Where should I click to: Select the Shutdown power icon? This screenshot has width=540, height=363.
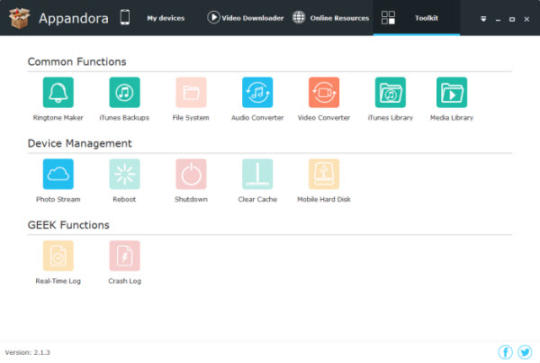click(x=191, y=174)
